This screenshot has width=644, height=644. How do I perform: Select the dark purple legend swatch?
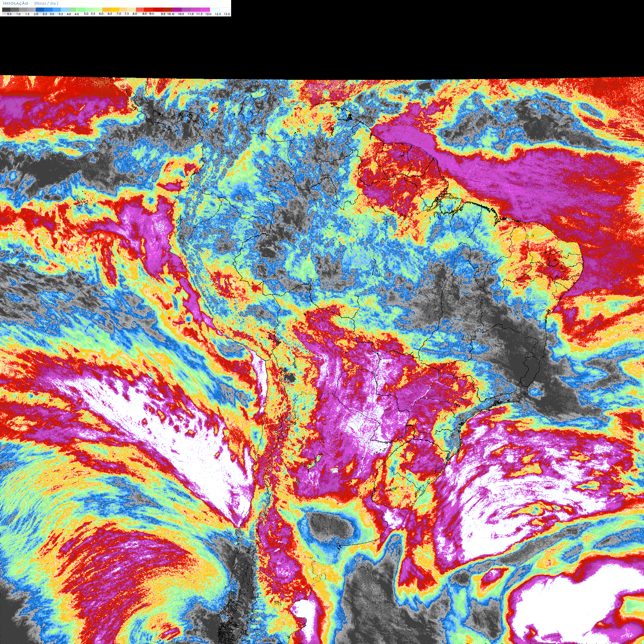pyautogui.click(x=177, y=10)
